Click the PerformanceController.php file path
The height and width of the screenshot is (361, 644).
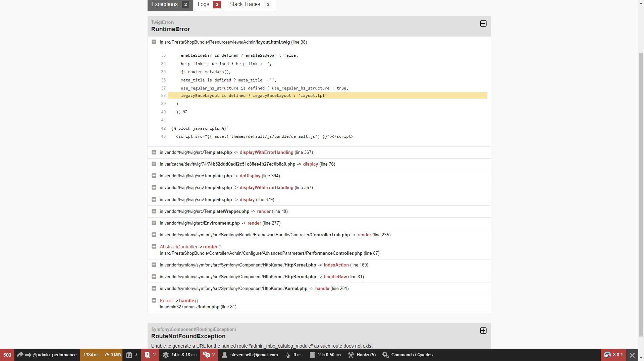click(x=263, y=253)
